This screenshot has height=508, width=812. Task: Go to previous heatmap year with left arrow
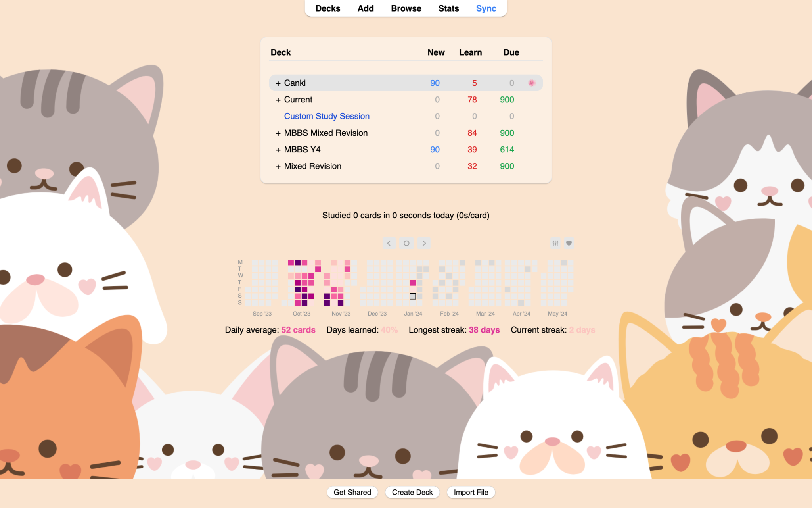[389, 243]
